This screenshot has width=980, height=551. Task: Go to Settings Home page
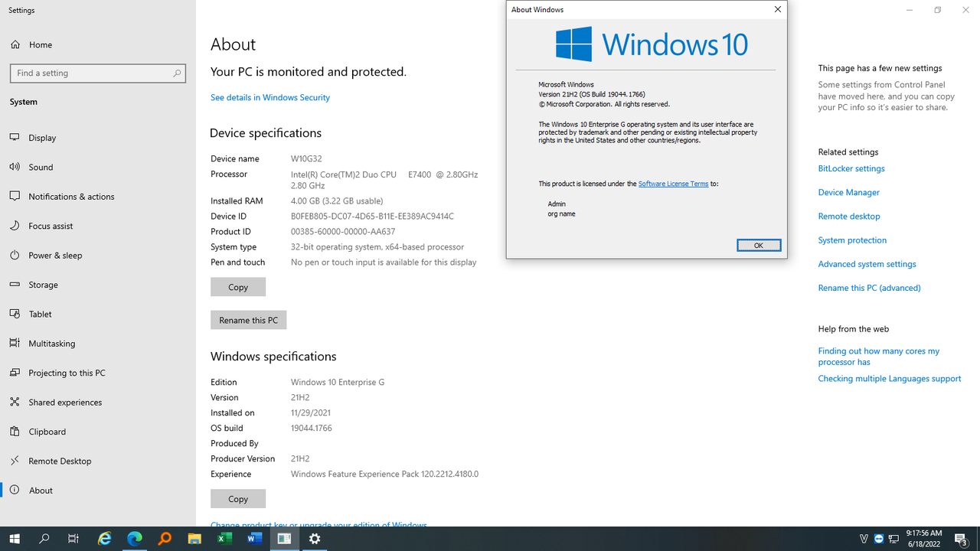pyautogui.click(x=31, y=44)
